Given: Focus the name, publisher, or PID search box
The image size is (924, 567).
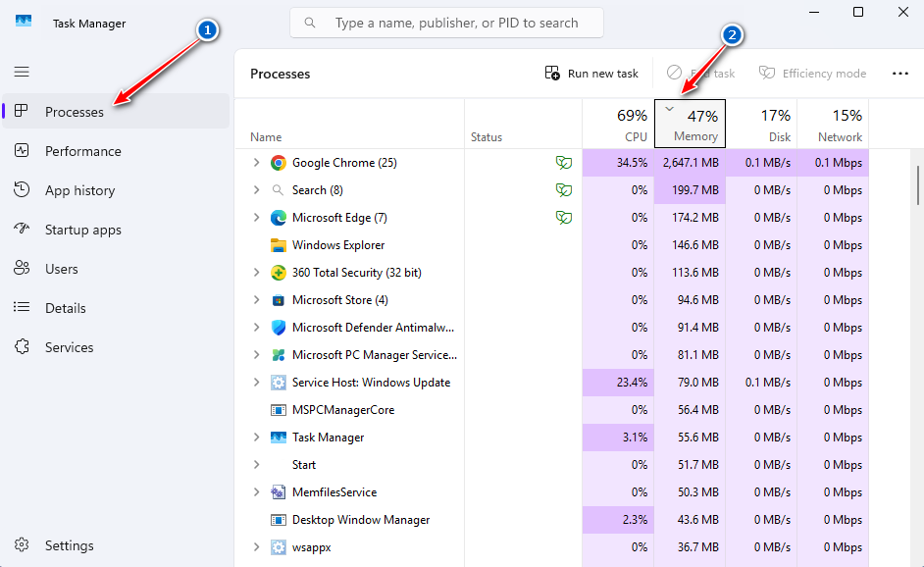Looking at the screenshot, I should [x=446, y=23].
